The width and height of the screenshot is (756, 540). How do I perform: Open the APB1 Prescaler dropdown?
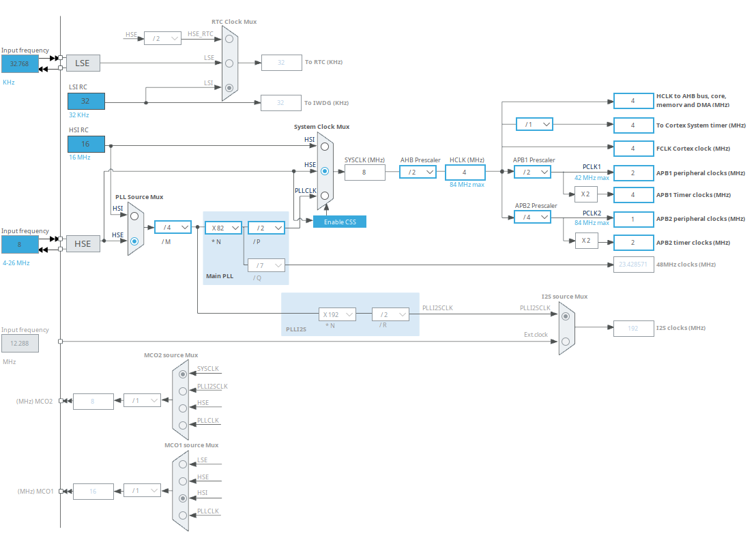533,172
